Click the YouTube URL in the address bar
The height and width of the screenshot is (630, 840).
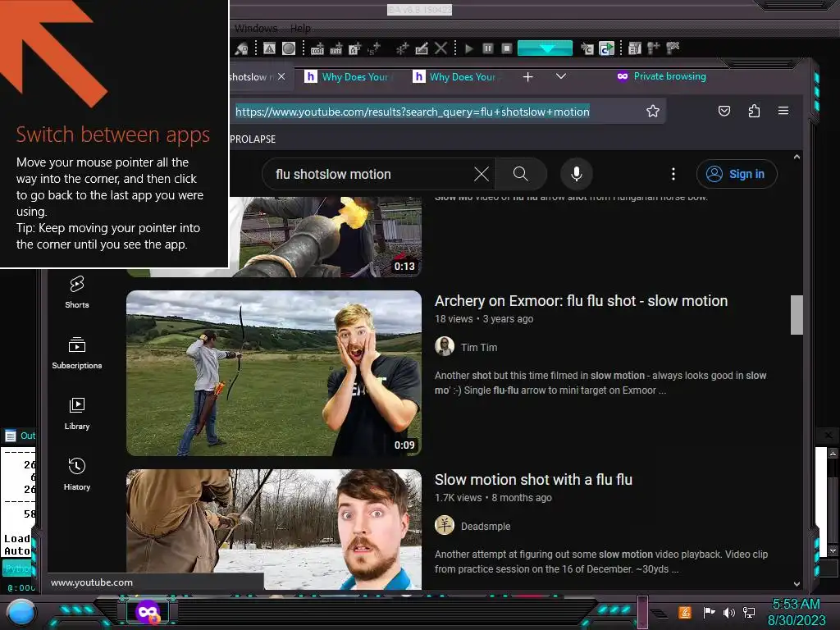pyautogui.click(x=412, y=112)
